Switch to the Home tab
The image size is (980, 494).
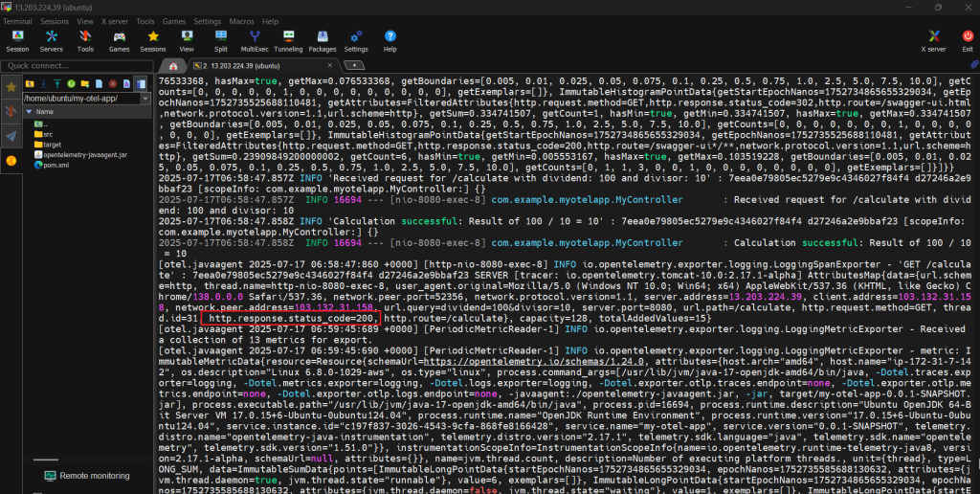click(x=172, y=66)
